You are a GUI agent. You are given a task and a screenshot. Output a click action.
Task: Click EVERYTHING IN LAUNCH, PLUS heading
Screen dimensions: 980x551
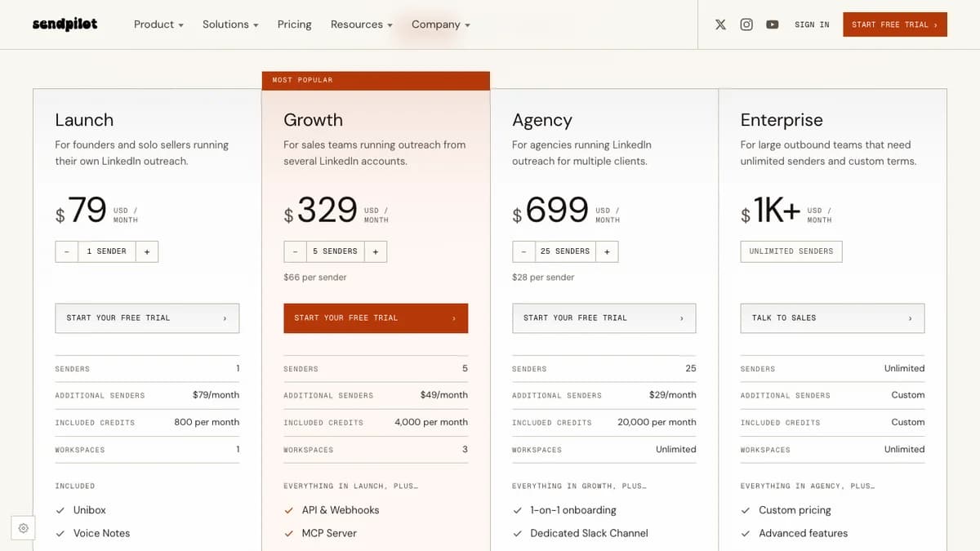(x=350, y=487)
